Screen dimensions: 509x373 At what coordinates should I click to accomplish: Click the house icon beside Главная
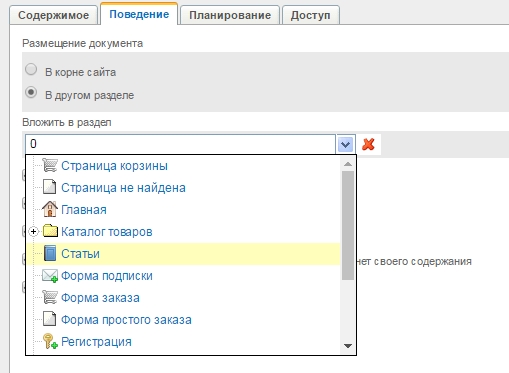point(50,209)
